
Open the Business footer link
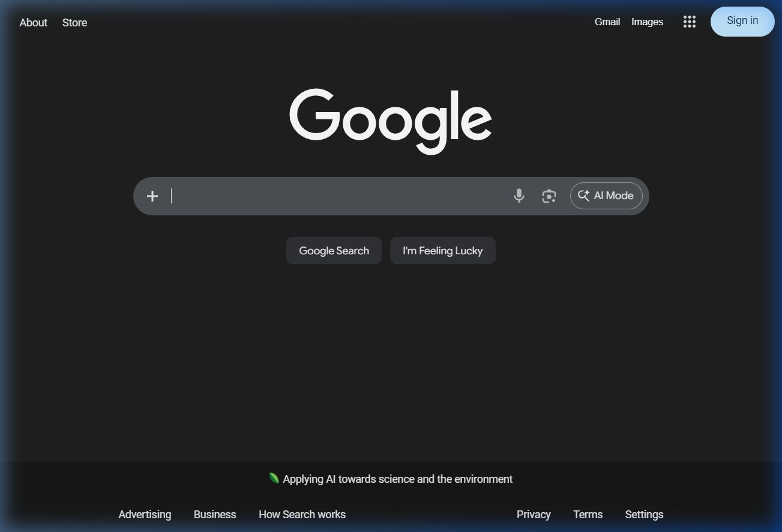point(215,514)
